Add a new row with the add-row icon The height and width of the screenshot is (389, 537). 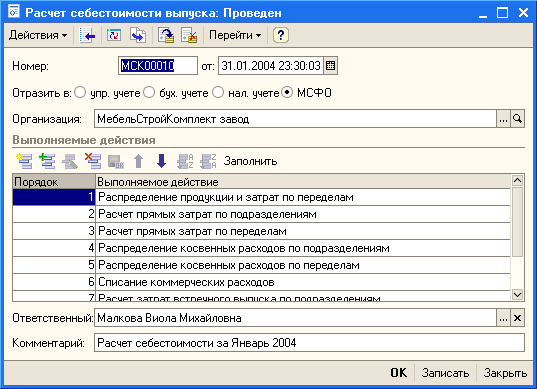pyautogui.click(x=24, y=161)
